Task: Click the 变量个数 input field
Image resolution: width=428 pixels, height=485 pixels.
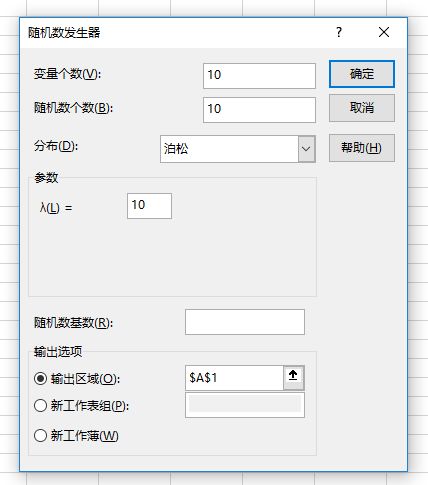Action: (259, 76)
